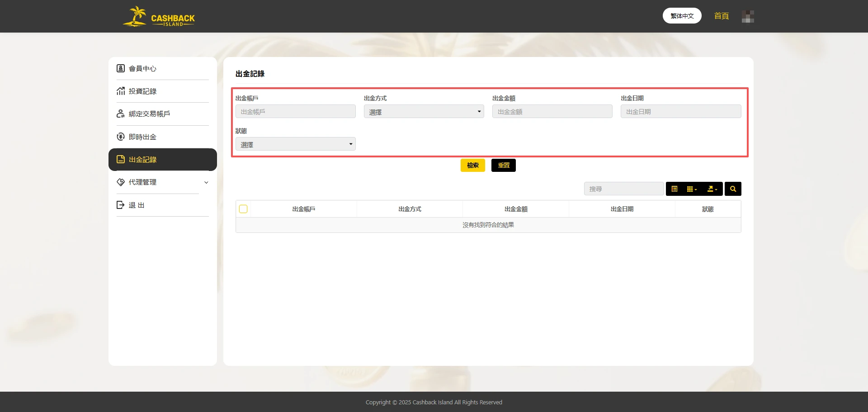Open the 繁体中文 language selector
Viewport: 868px width, 412px height.
[682, 15]
